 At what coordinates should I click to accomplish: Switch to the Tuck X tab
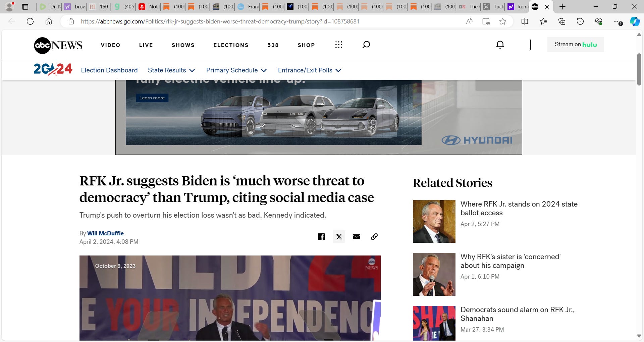point(493,7)
